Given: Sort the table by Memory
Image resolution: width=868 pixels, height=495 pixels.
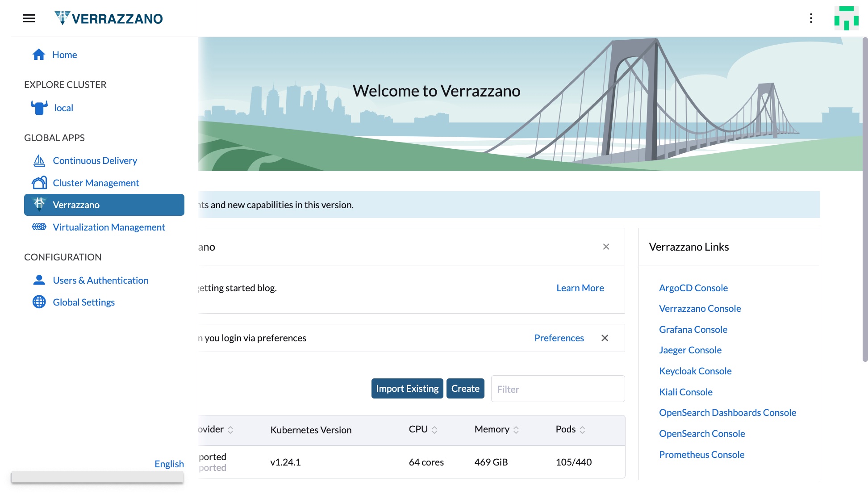Looking at the screenshot, I should click(517, 429).
